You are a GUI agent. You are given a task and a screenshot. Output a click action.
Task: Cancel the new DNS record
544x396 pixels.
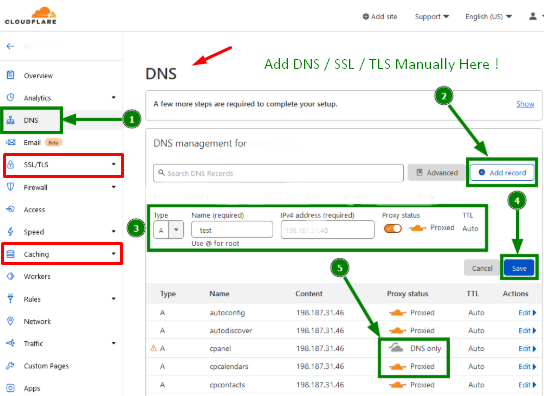(482, 268)
